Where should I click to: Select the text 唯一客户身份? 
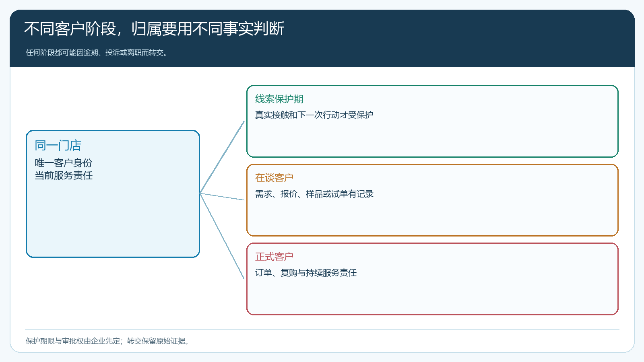[x=64, y=163]
